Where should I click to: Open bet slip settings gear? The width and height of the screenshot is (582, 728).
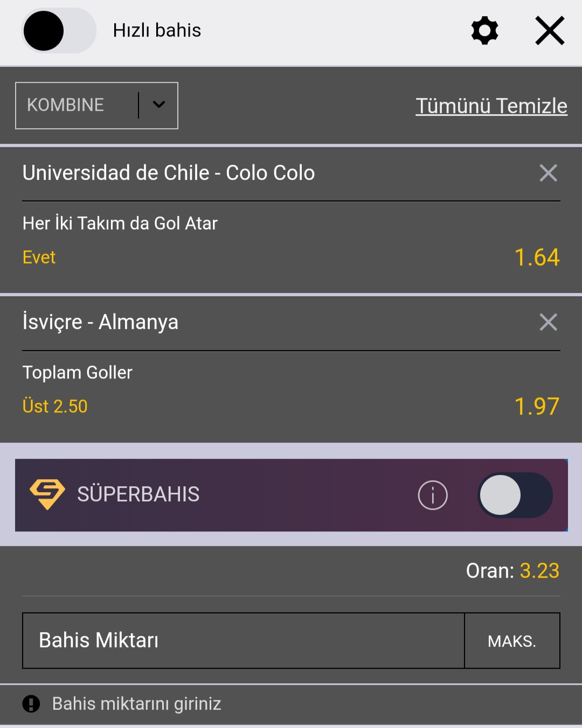484,31
